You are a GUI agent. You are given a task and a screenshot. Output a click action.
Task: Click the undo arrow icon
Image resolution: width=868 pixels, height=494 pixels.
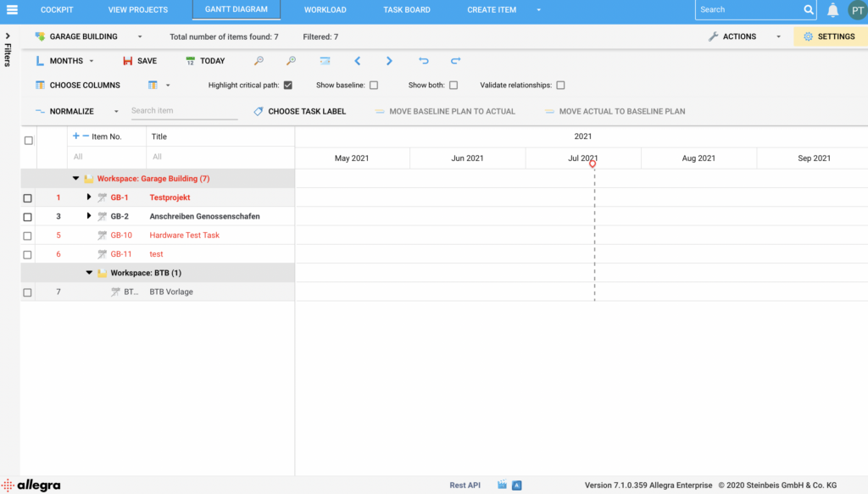(x=424, y=61)
